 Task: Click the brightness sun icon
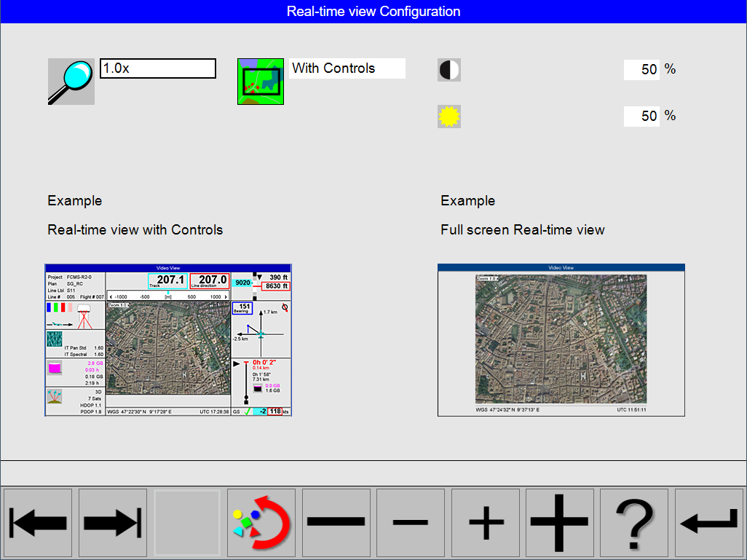pyautogui.click(x=448, y=116)
